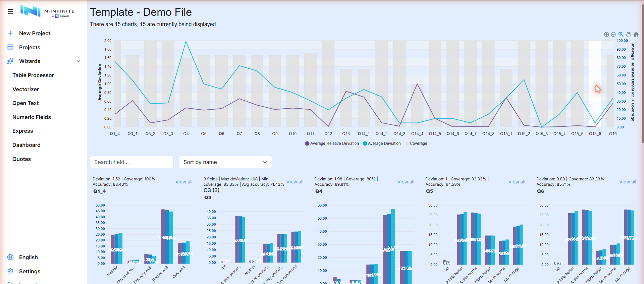
Task: Collapse the Wizards section chevron
Action: (78, 61)
